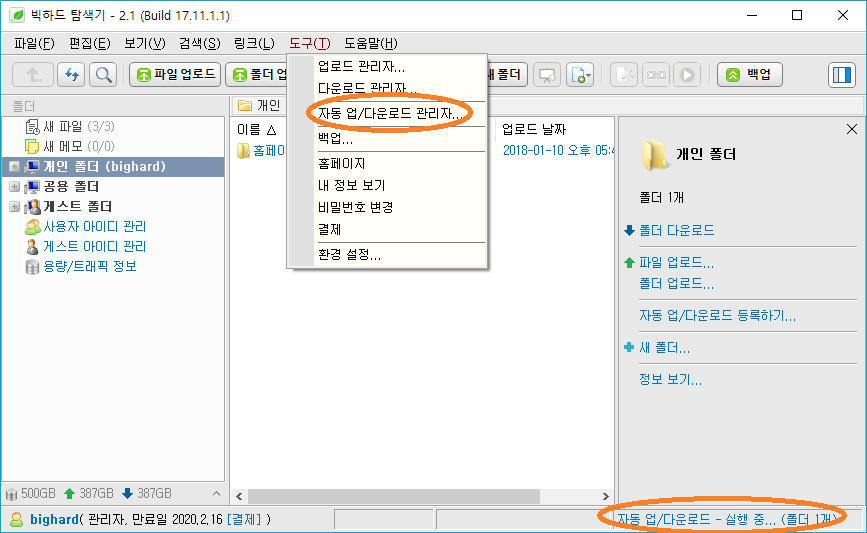867x533 pixels.
Task: Click the 파일 업로드 toolbar button
Action: click(175, 75)
